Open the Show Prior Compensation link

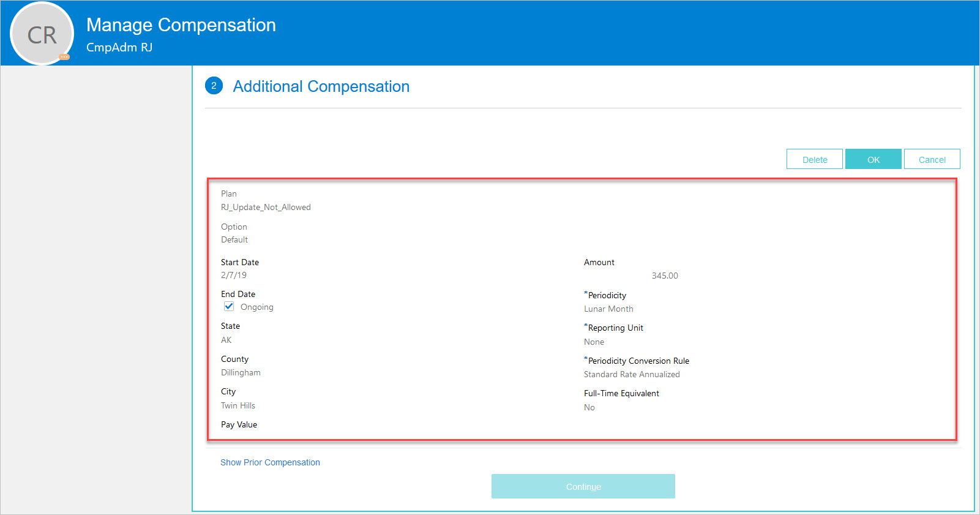pos(270,462)
